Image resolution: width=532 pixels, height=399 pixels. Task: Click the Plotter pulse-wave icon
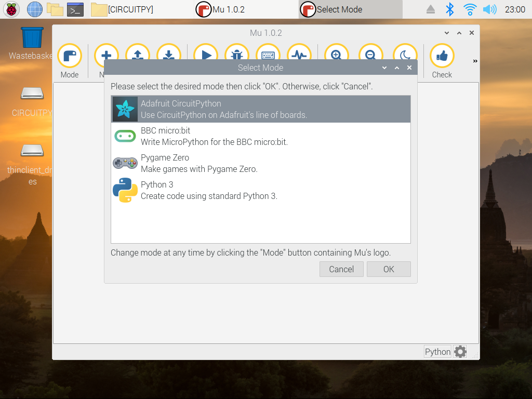click(x=299, y=52)
